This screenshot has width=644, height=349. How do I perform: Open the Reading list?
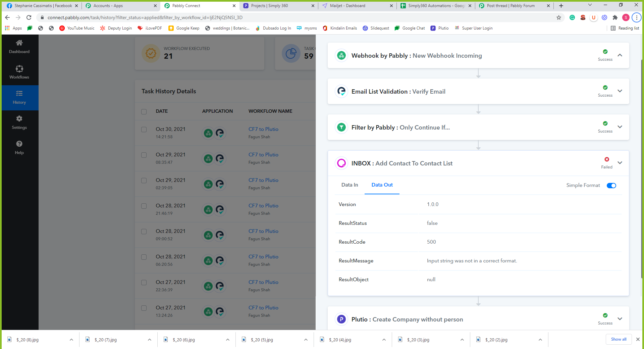tap(625, 28)
